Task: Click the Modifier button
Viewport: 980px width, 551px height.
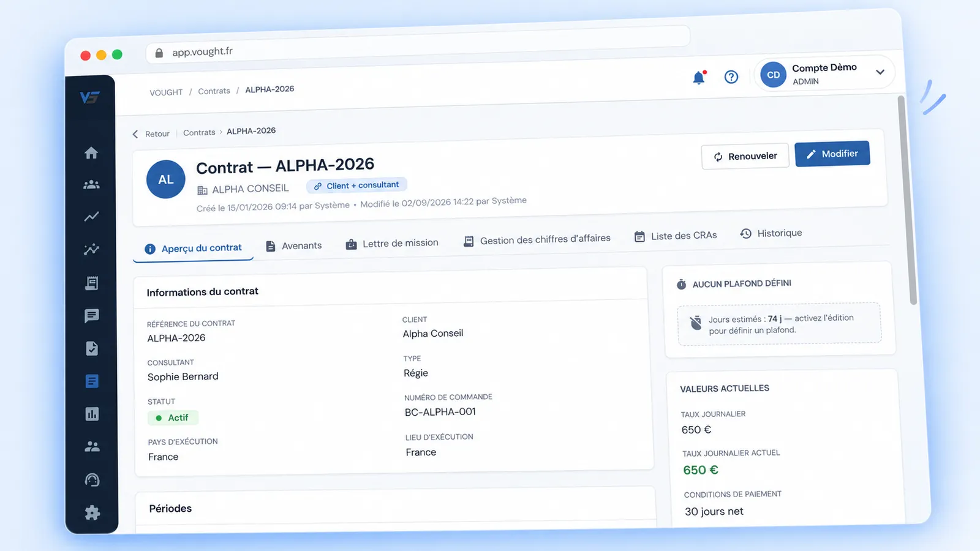Action: click(x=832, y=154)
